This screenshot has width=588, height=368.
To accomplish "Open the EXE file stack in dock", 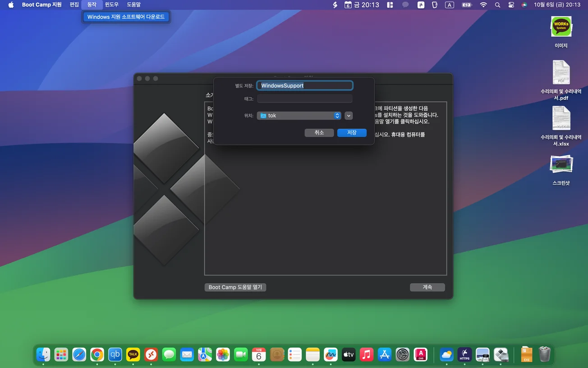I will pos(526,354).
